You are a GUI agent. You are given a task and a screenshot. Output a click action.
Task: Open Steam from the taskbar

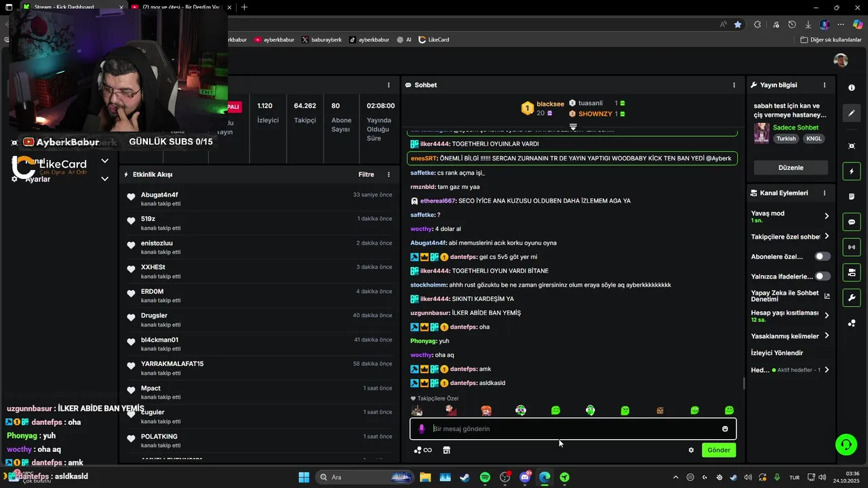465,477
